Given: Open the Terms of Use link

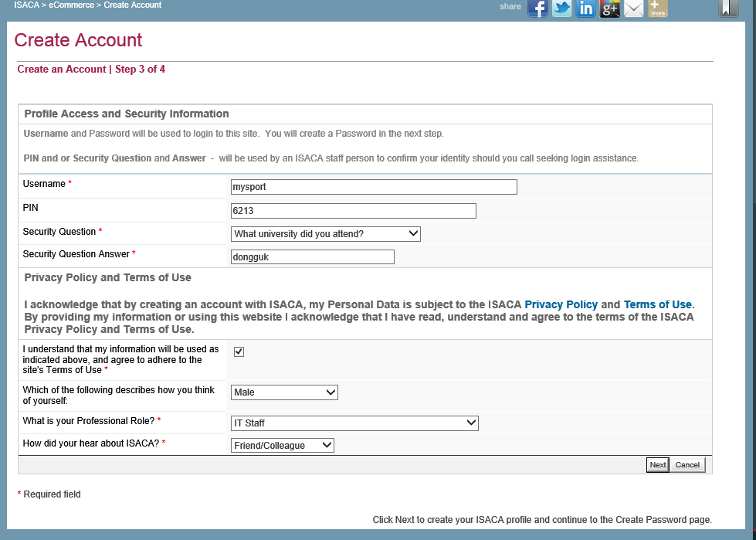Looking at the screenshot, I should 658,304.
